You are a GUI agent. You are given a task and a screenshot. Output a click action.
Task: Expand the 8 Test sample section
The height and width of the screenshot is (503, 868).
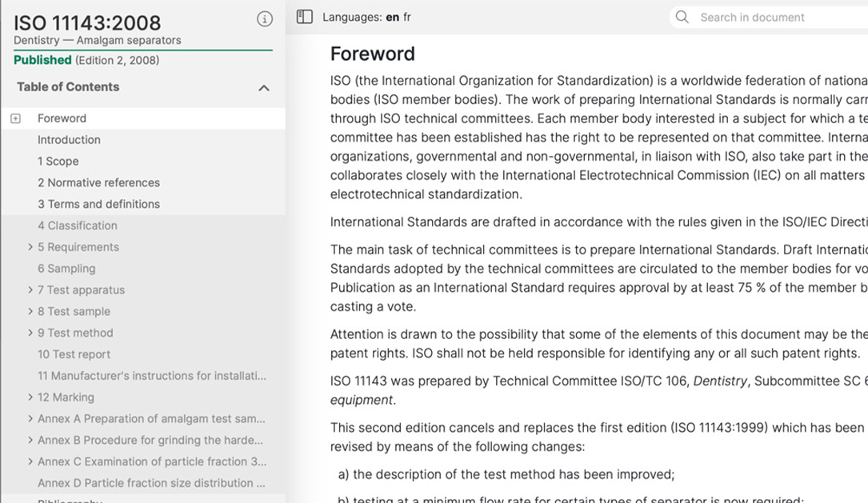click(x=30, y=311)
